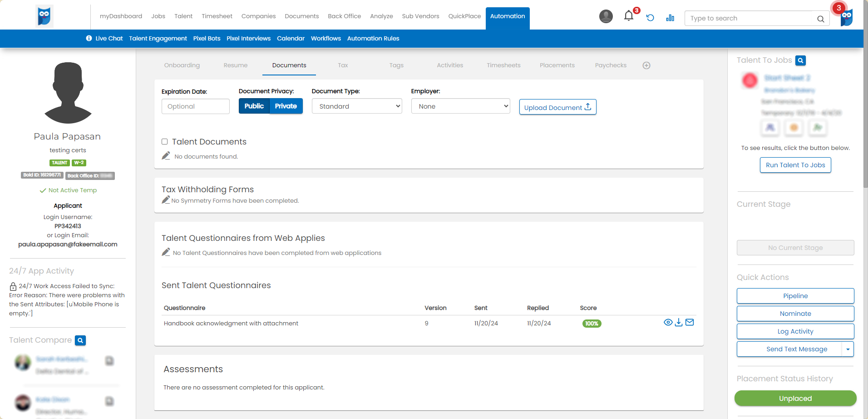Click the Expiration Date field
This screenshot has height=419, width=868.
point(196,106)
